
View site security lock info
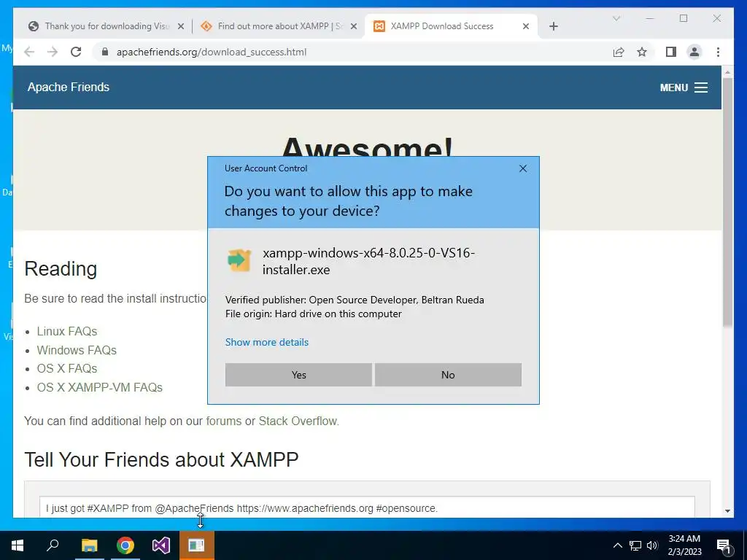click(105, 52)
